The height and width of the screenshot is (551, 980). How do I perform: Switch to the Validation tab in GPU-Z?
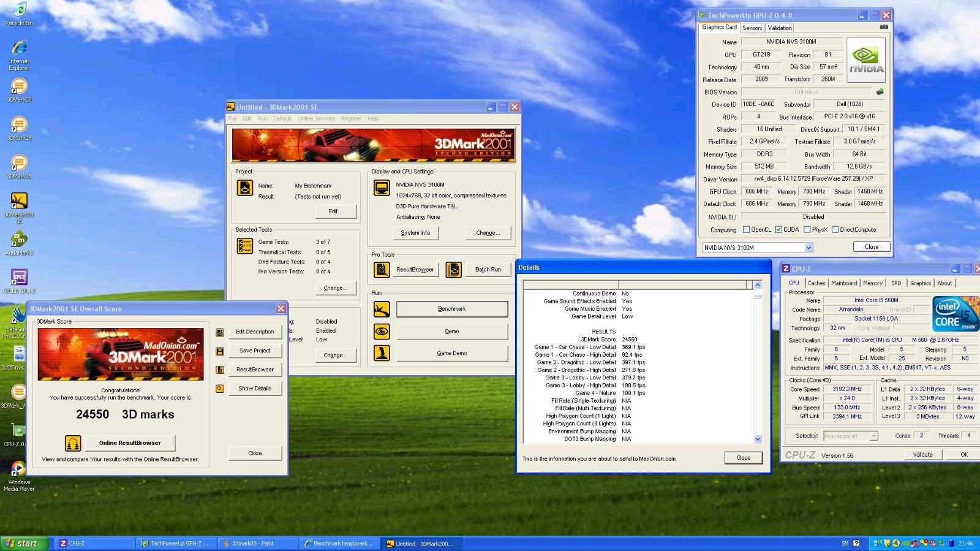click(x=780, y=28)
